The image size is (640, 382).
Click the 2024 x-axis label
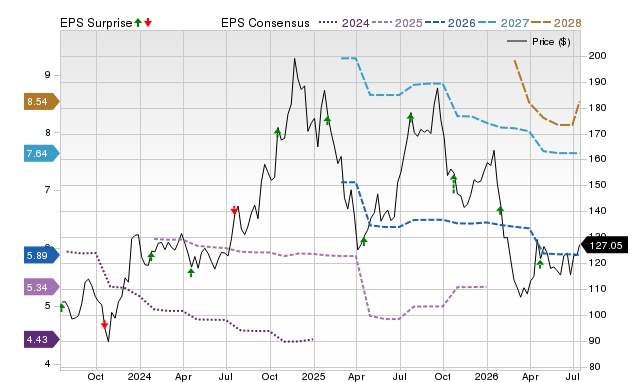pos(139,376)
